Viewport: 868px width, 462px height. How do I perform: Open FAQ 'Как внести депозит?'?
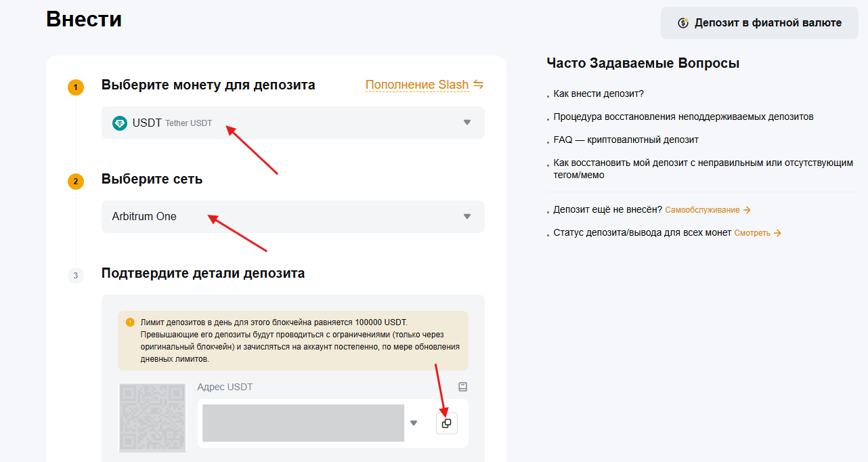click(599, 93)
